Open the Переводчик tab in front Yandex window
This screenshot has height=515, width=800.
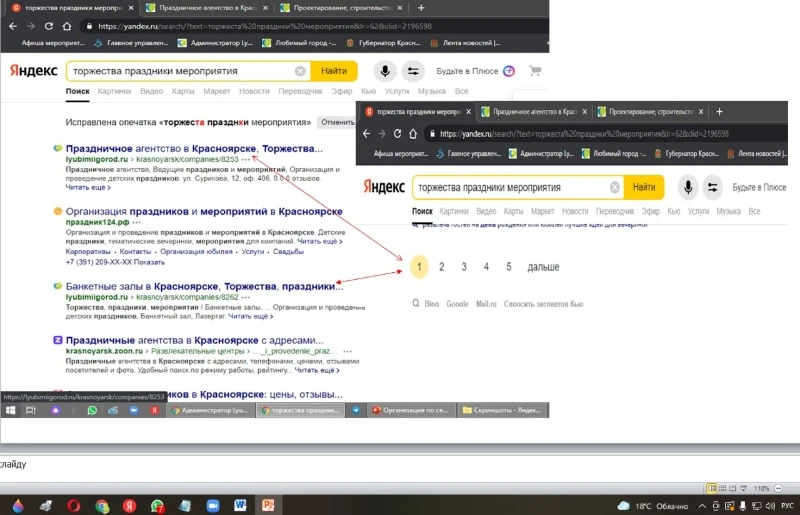click(615, 211)
